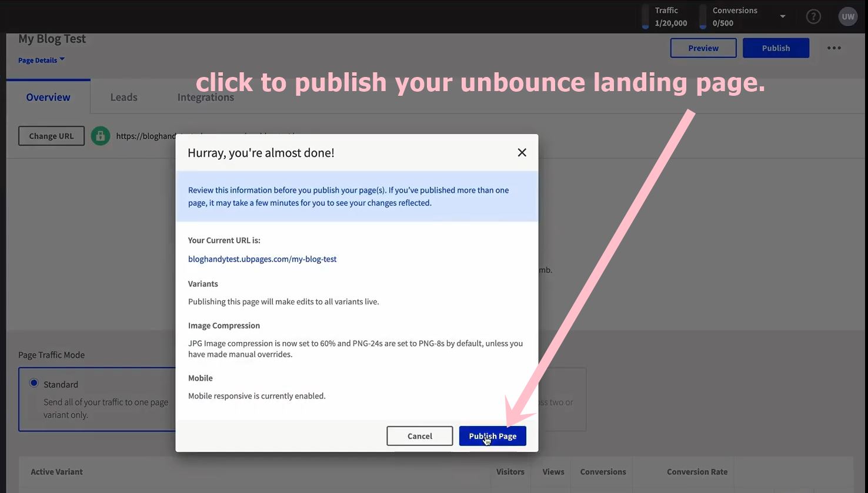Click the Publish Page button in the dialog

[x=492, y=435]
